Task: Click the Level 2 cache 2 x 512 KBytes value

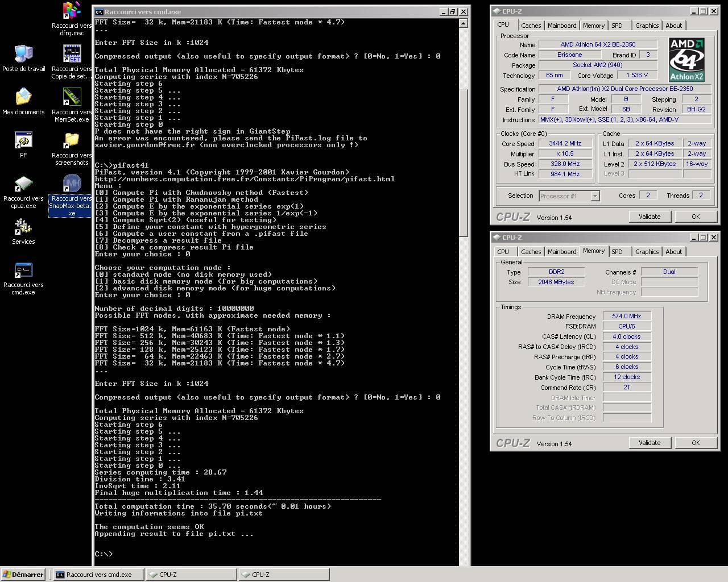Action: click(655, 164)
